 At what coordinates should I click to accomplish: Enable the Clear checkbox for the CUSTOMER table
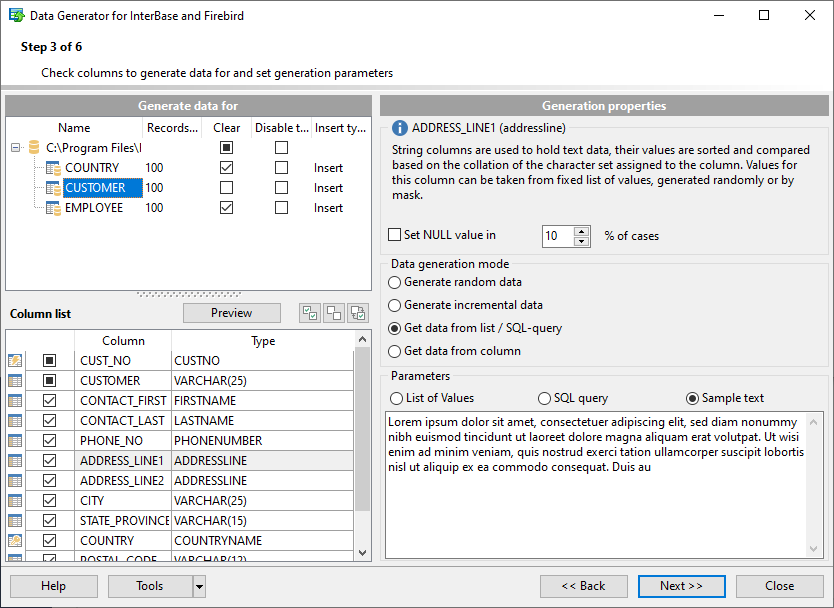coord(227,188)
